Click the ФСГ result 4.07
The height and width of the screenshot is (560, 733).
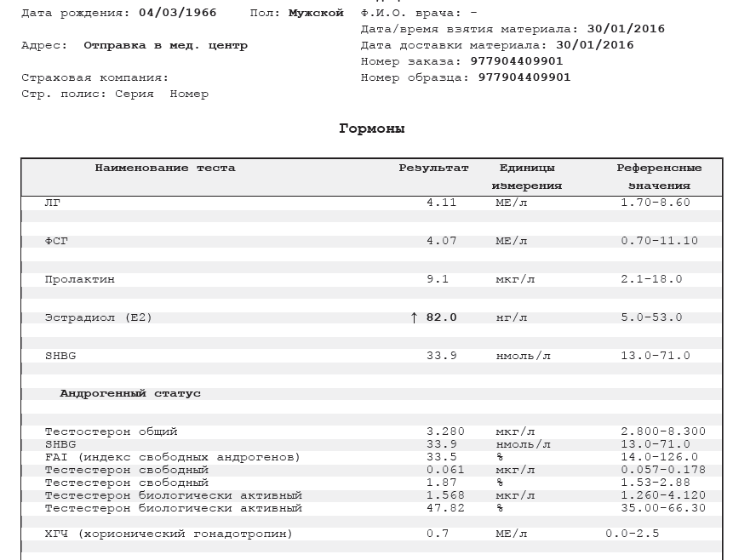[441, 241]
